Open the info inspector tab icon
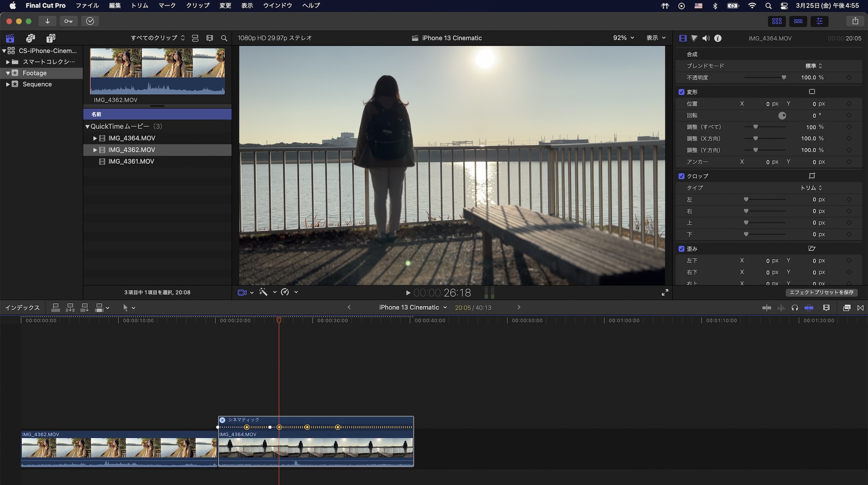Image resolution: width=868 pixels, height=485 pixels. pyautogui.click(x=718, y=38)
